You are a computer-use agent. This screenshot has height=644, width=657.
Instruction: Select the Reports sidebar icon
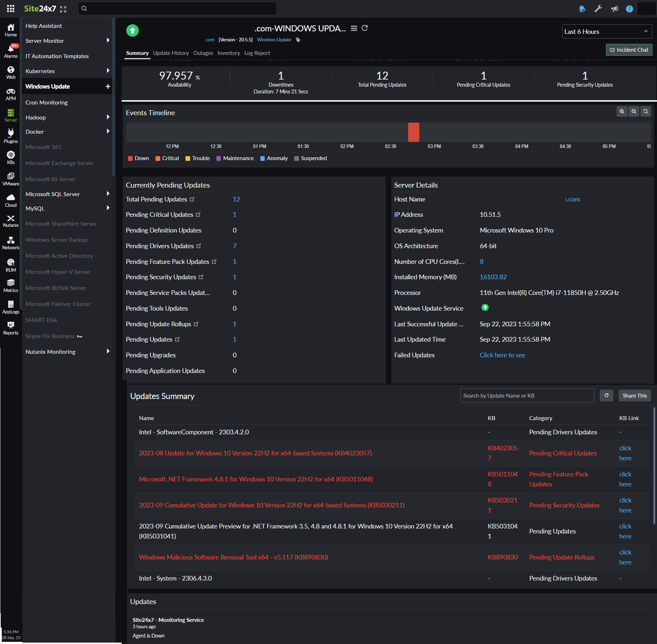click(x=10, y=327)
